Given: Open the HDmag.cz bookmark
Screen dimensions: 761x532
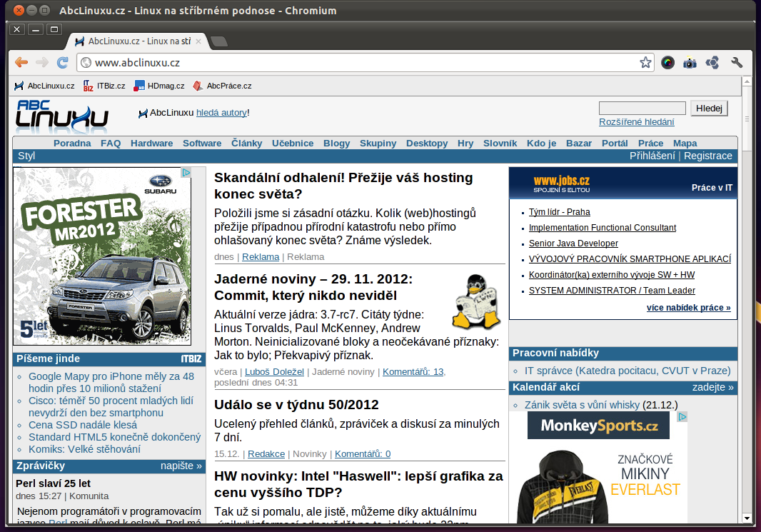Looking at the screenshot, I should [x=159, y=86].
